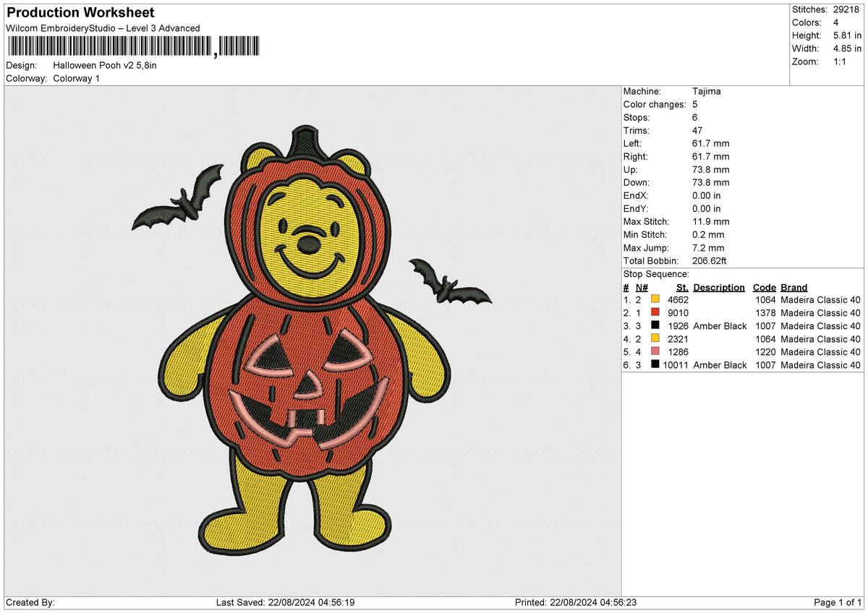Click 'Amber Black' in the 10011-stitch row
The width and height of the screenshot is (868, 613).
pos(720,365)
